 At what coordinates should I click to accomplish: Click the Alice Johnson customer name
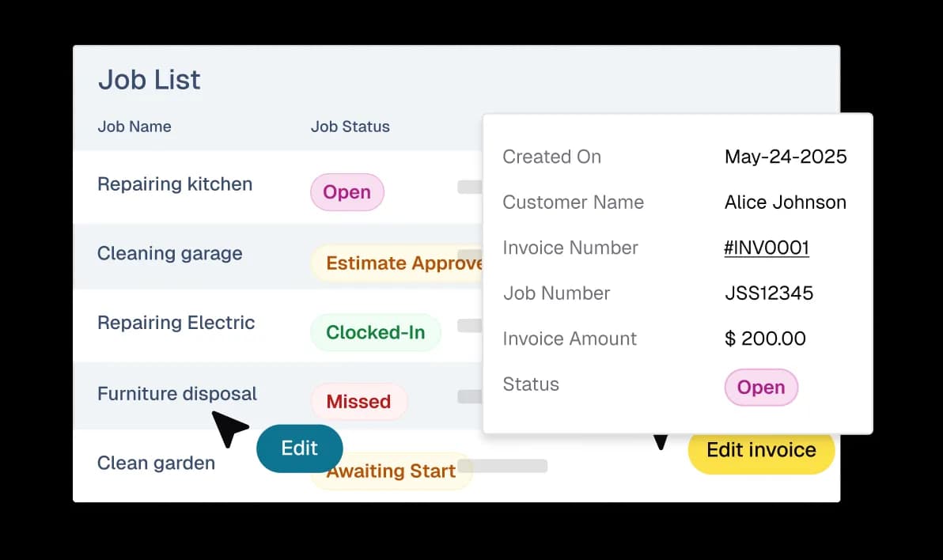coord(785,202)
